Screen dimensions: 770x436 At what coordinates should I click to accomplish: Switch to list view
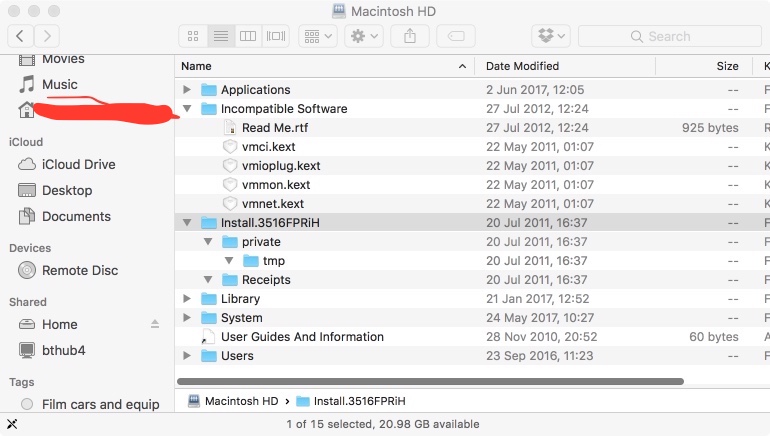pyautogui.click(x=221, y=36)
